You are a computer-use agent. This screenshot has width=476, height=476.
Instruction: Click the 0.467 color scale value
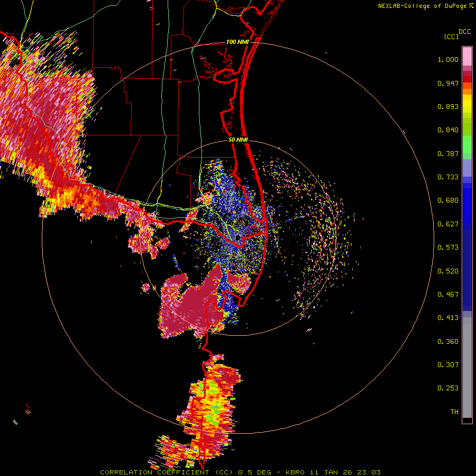coord(448,295)
